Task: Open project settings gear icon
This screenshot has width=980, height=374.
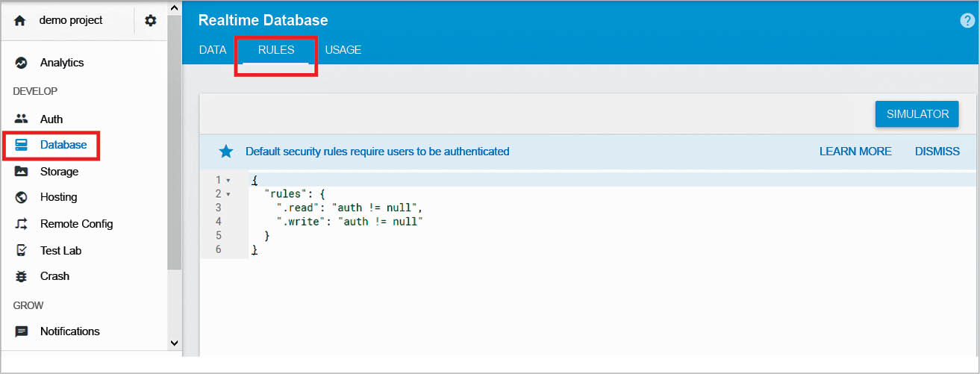Action: [x=151, y=21]
